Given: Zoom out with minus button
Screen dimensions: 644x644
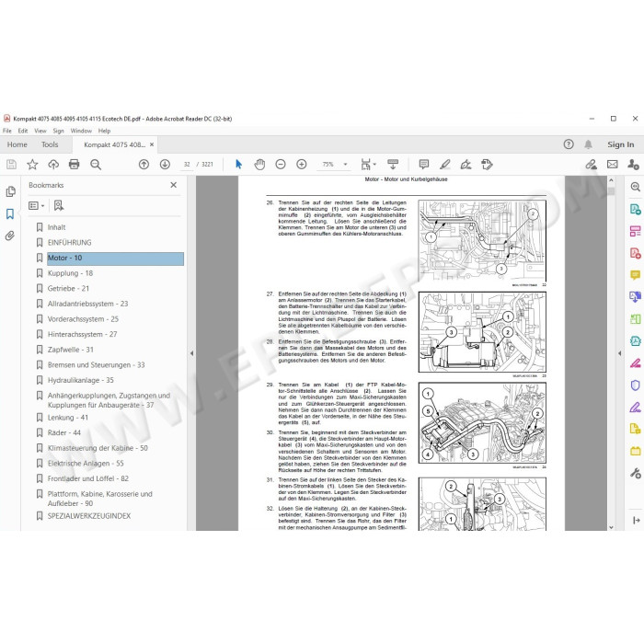Looking at the screenshot, I should click(281, 165).
